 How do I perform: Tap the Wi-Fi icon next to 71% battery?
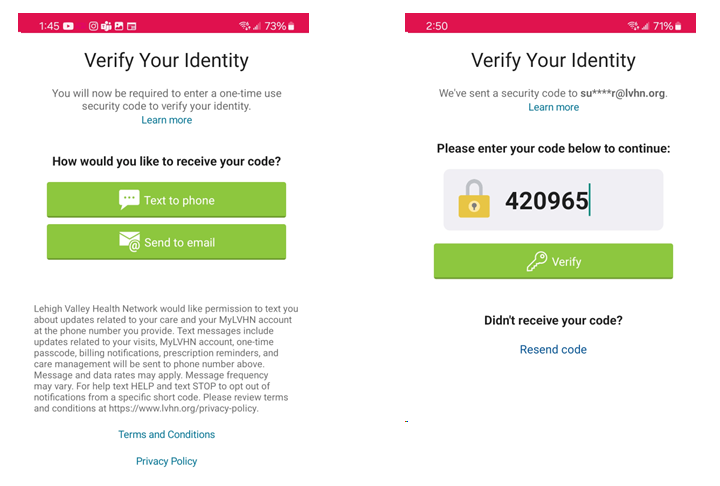point(633,26)
